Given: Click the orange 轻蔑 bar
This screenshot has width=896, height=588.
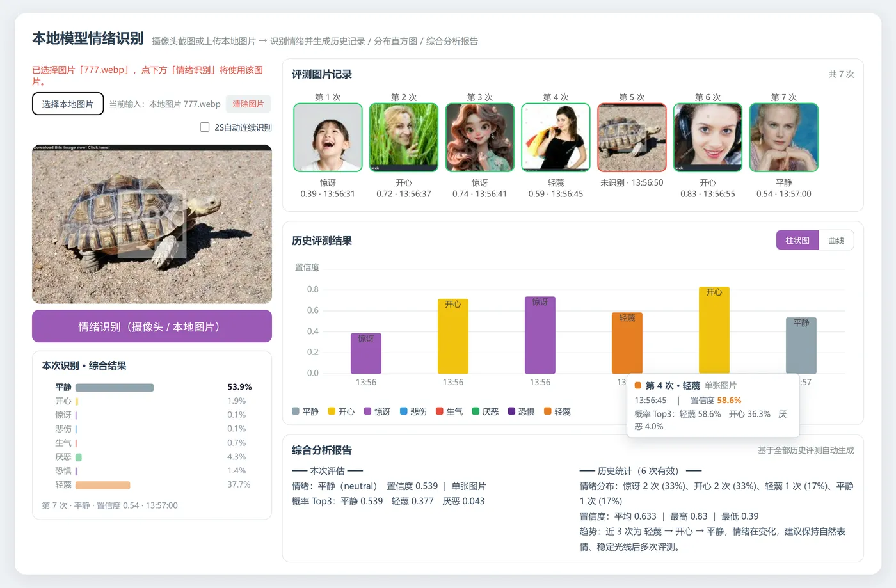Looking at the screenshot, I should pyautogui.click(x=627, y=343).
